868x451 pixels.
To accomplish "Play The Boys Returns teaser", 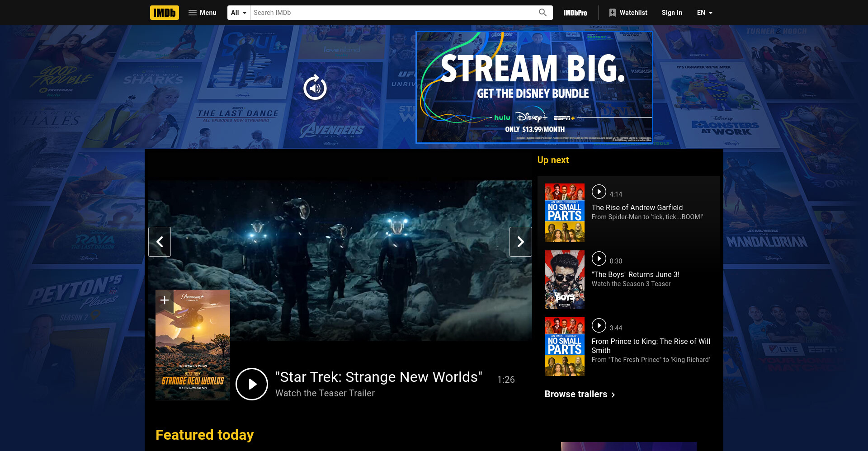I will [599, 258].
